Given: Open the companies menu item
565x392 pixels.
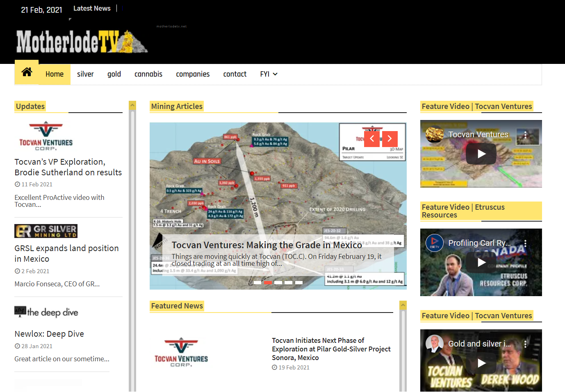Looking at the screenshot, I should (193, 74).
